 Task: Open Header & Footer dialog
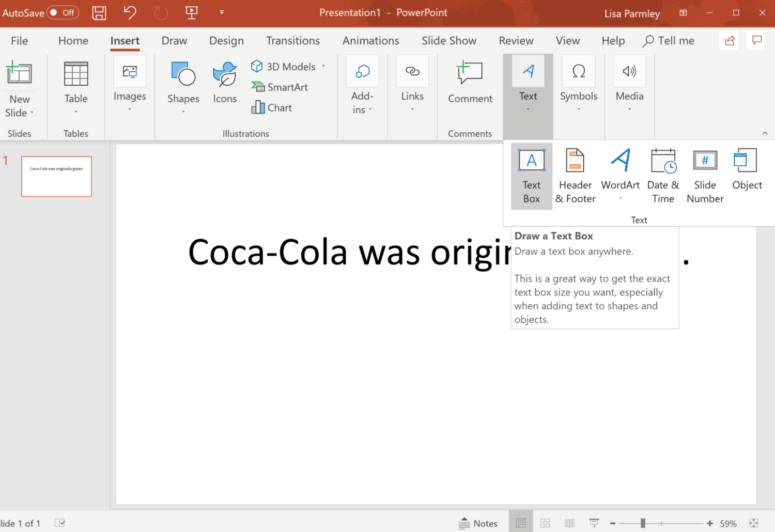(576, 176)
